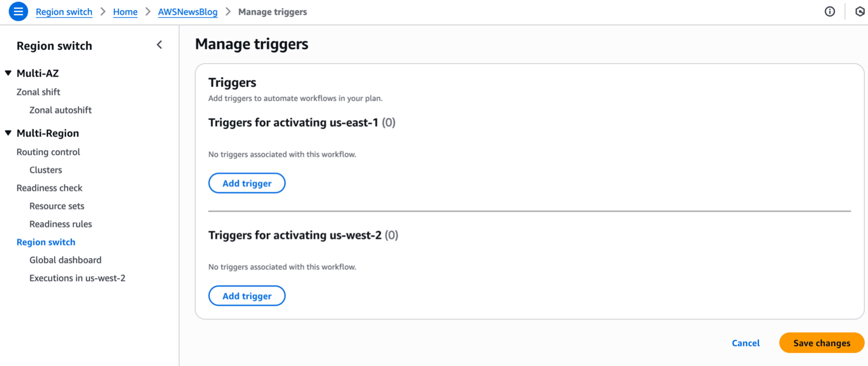
Task: Navigate to Home breadcrumb
Action: tap(125, 12)
